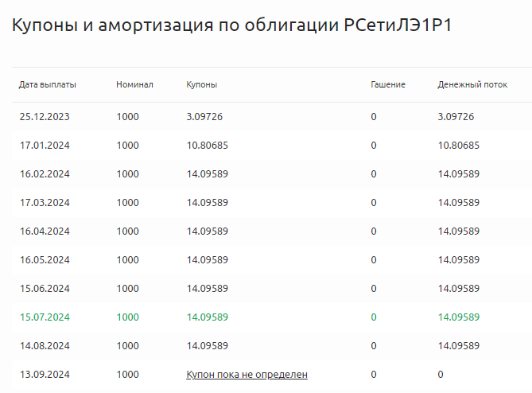The image size is (532, 393).
Task: Click the date 16.04.2024 row
Action: pos(45,232)
